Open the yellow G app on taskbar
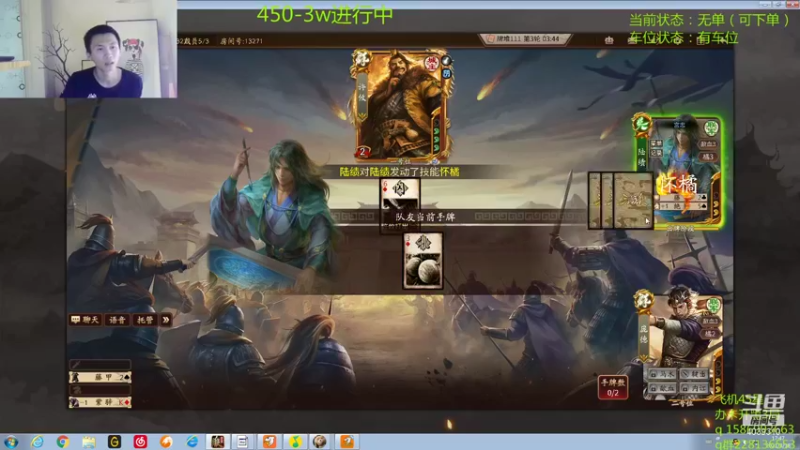The height and width of the screenshot is (450, 800). [114, 442]
